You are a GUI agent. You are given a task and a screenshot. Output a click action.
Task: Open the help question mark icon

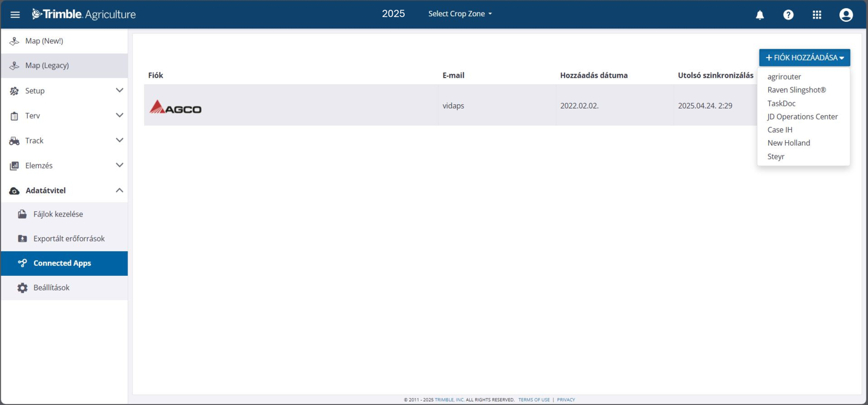(x=788, y=15)
